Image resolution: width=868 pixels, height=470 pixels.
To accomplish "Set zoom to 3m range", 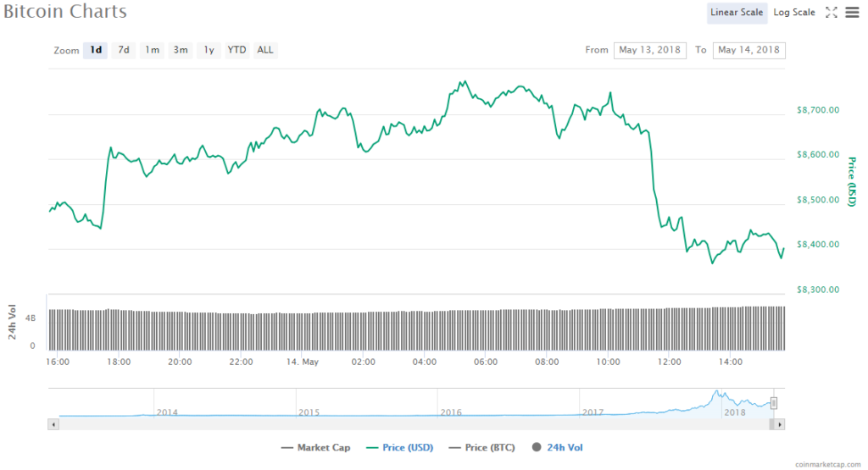I will (x=181, y=50).
